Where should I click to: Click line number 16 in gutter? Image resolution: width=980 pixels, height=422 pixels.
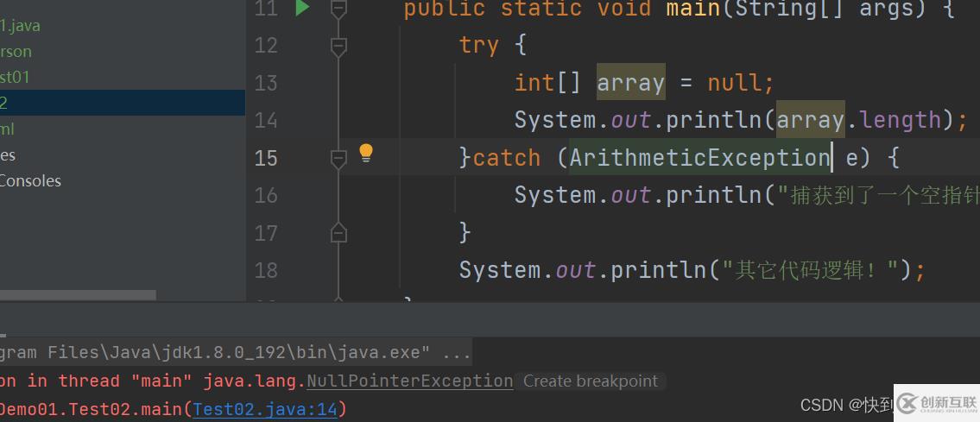[266, 195]
